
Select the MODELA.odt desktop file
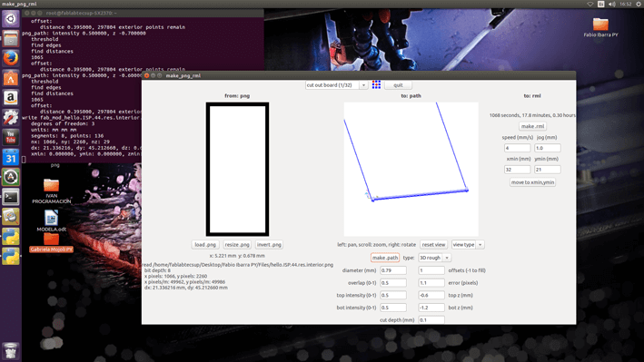point(52,220)
